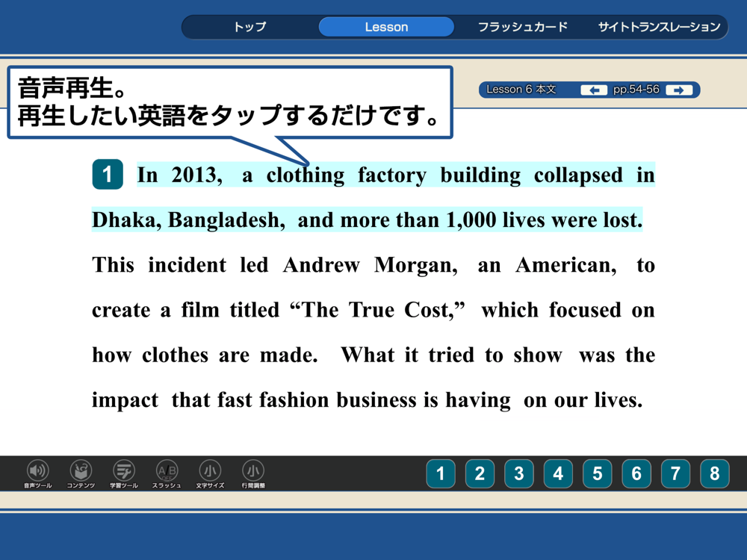Play sentence beginning "This incident led Andrew Morgan"
This screenshot has width=747, height=560.
(373, 310)
